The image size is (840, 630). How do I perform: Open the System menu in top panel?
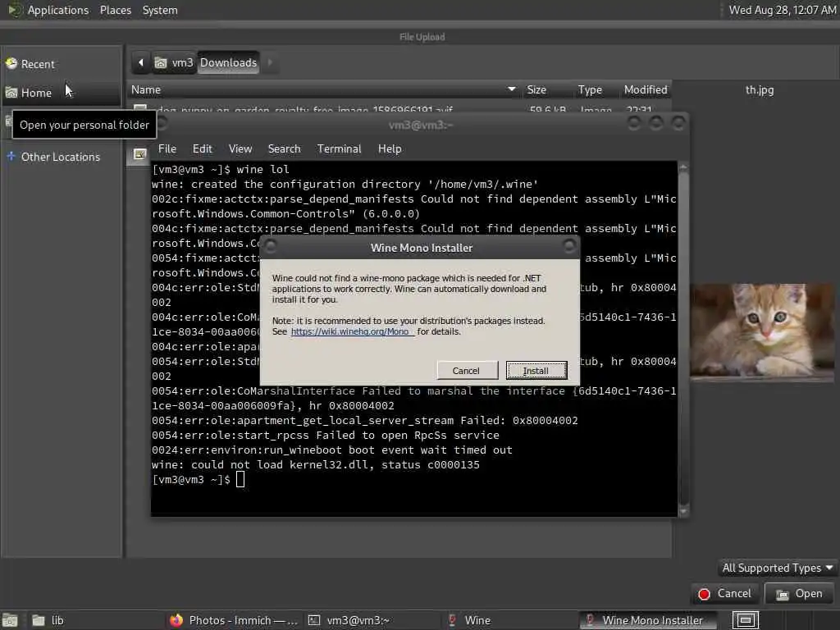pos(160,10)
